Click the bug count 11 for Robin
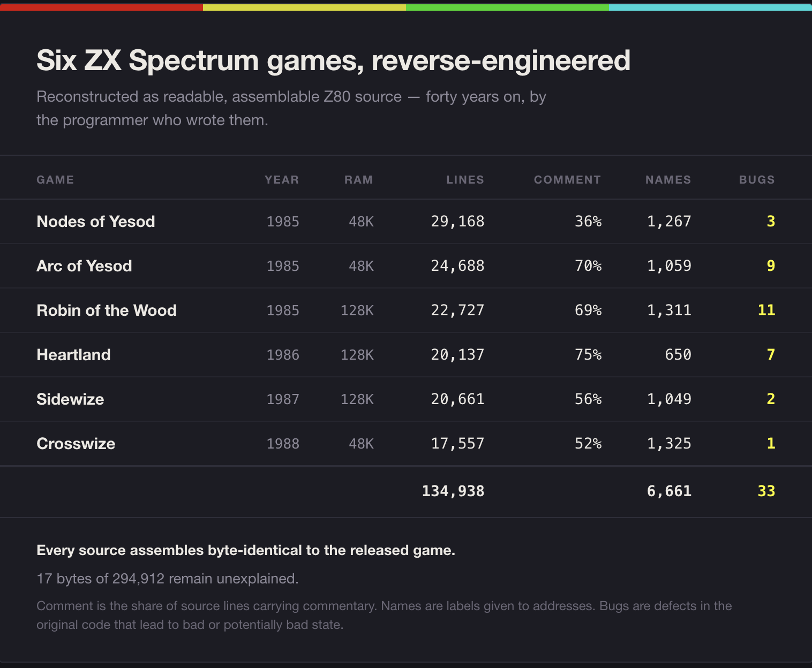Image resolution: width=812 pixels, height=668 pixels. (766, 310)
